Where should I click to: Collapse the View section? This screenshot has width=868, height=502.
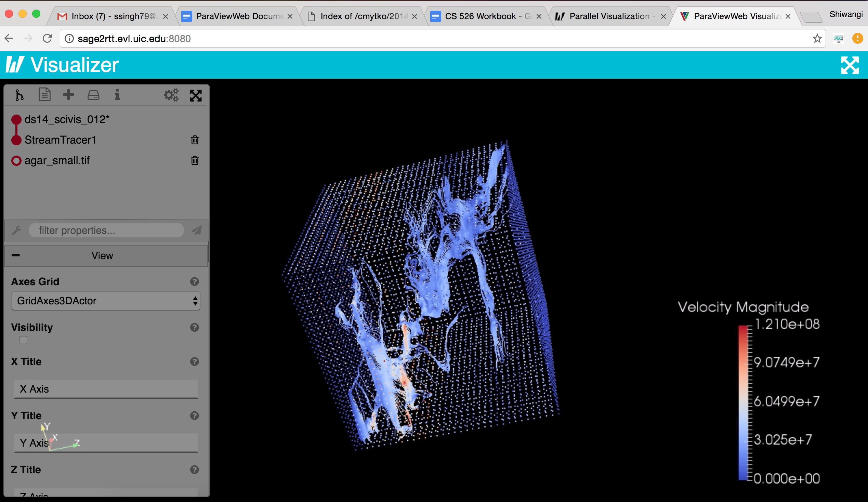[15, 255]
